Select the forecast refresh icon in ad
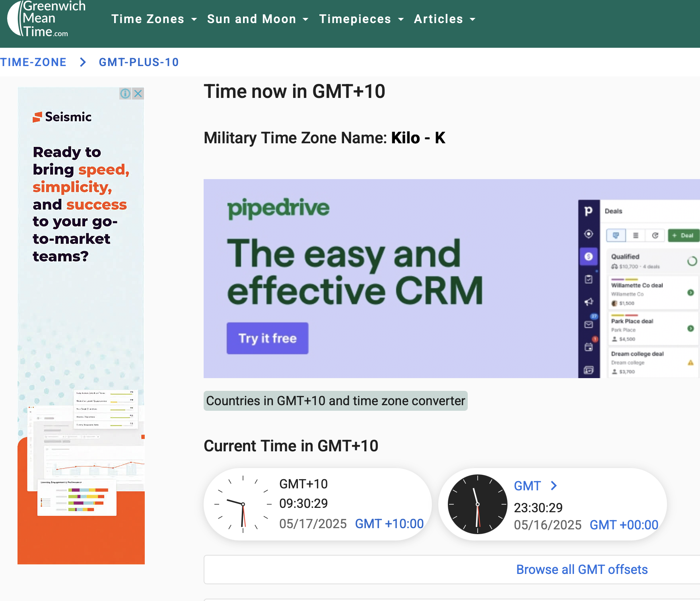 655,235
